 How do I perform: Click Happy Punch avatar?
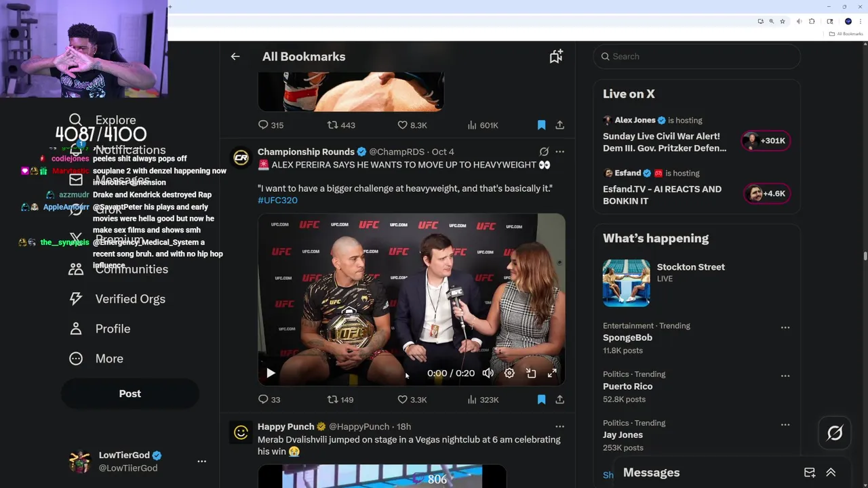241,432
